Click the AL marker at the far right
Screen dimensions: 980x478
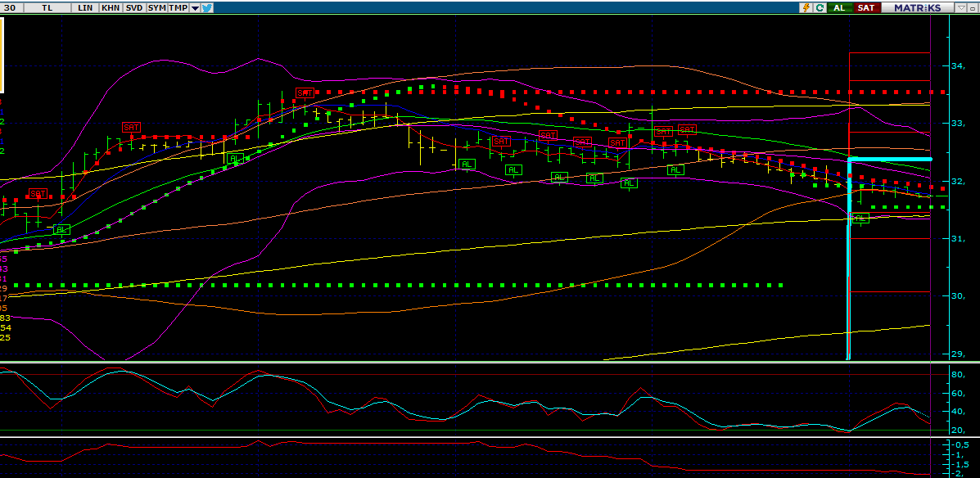point(860,218)
